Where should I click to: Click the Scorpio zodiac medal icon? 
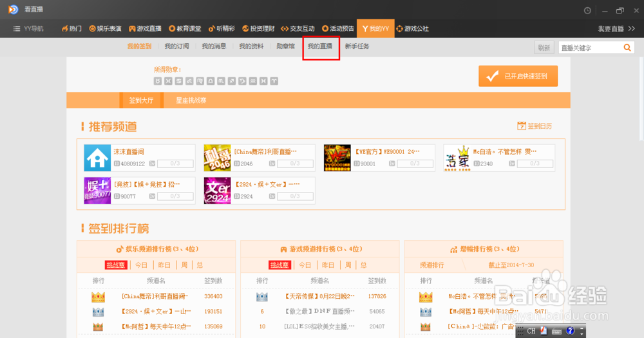(x=221, y=81)
